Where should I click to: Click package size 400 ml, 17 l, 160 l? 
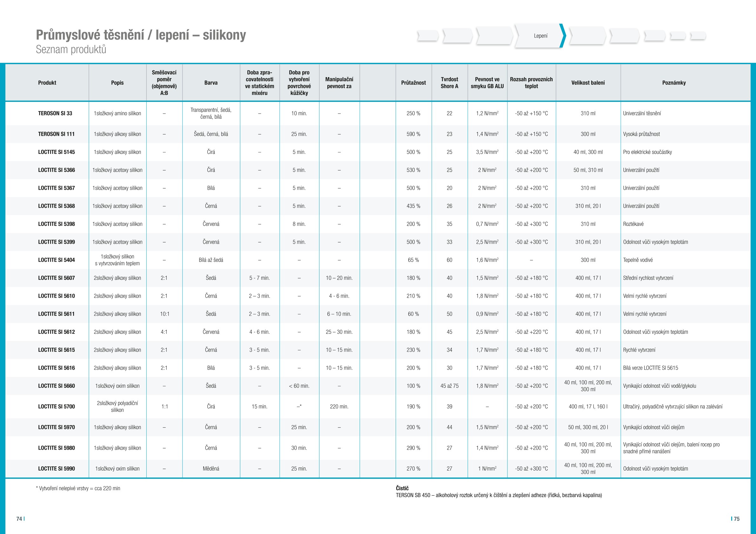pyautogui.click(x=588, y=407)
